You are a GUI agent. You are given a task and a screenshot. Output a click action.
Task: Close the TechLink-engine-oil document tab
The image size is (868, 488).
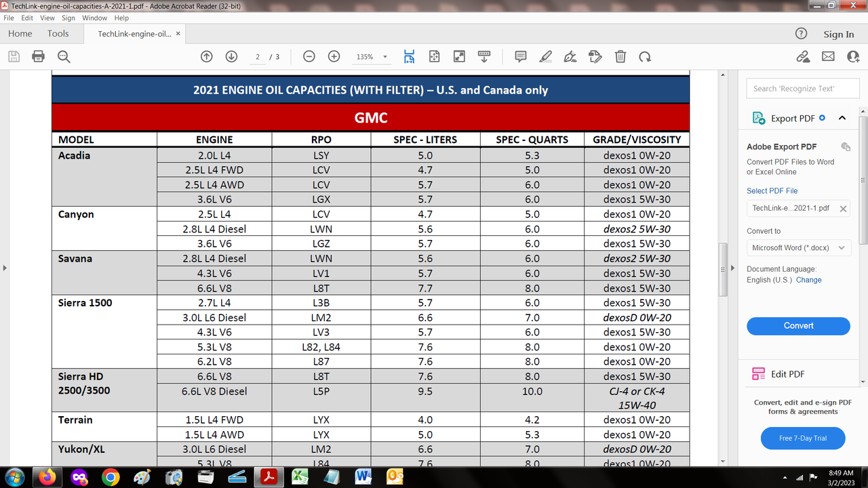[x=180, y=34]
